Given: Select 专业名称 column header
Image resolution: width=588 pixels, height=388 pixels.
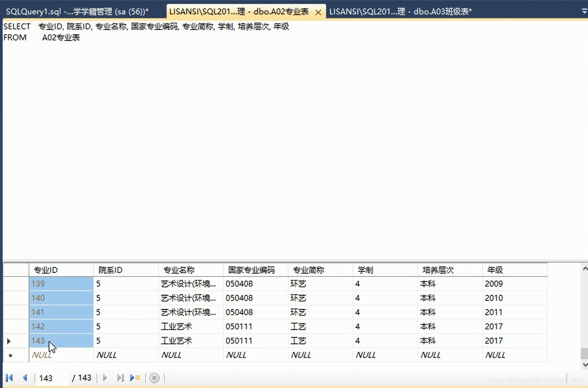Looking at the screenshot, I should tap(191, 270).
